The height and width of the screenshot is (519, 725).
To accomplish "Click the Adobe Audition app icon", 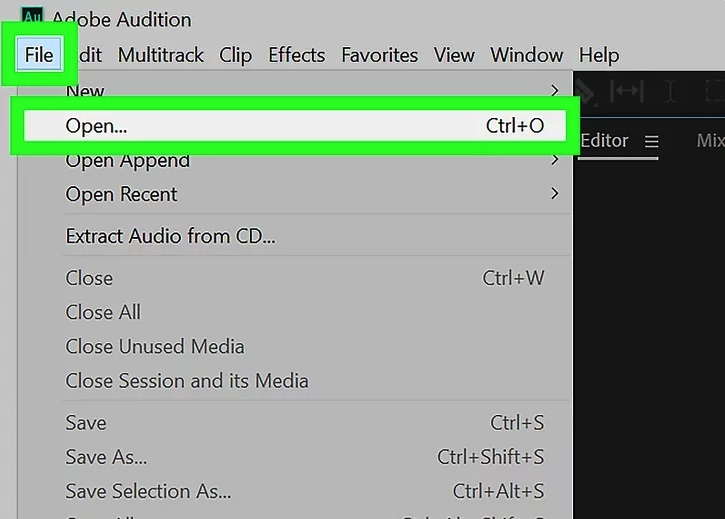I will (32, 18).
